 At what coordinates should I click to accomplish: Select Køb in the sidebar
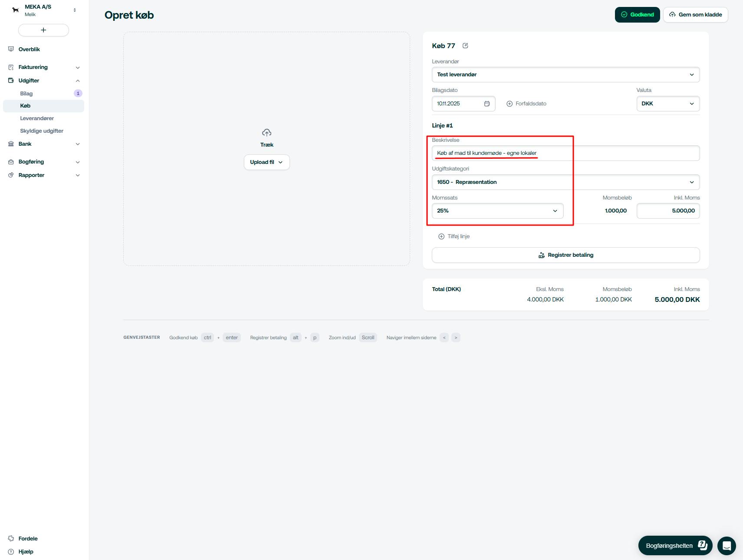pyautogui.click(x=43, y=106)
